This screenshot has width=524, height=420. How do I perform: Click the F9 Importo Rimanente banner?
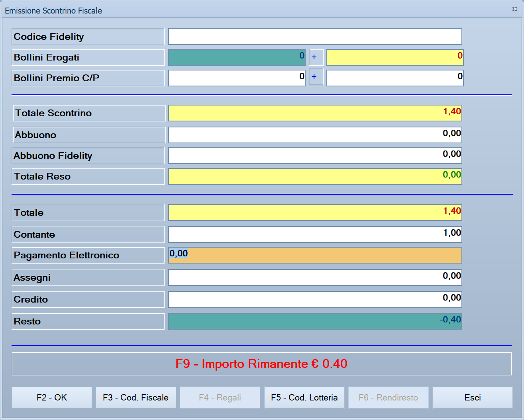pyautogui.click(x=262, y=364)
